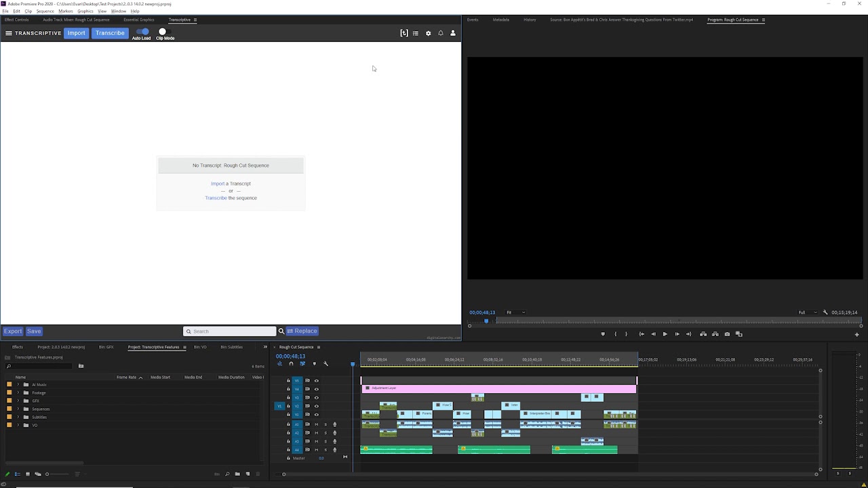
Task: Go to In point in Program monitor
Action: point(642,334)
